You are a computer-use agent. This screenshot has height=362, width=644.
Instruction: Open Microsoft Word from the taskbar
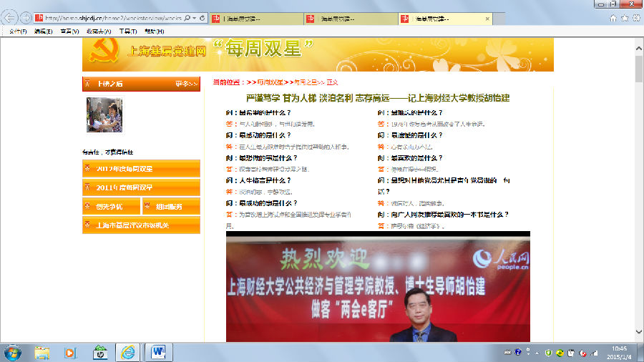[x=158, y=352]
